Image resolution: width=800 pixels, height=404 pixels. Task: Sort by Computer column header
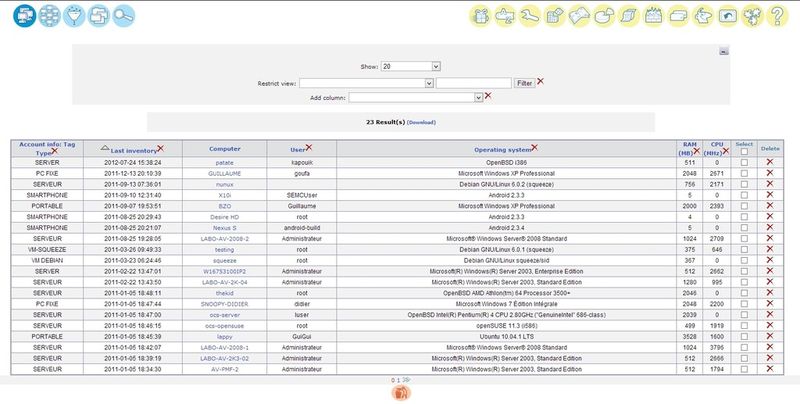224,149
